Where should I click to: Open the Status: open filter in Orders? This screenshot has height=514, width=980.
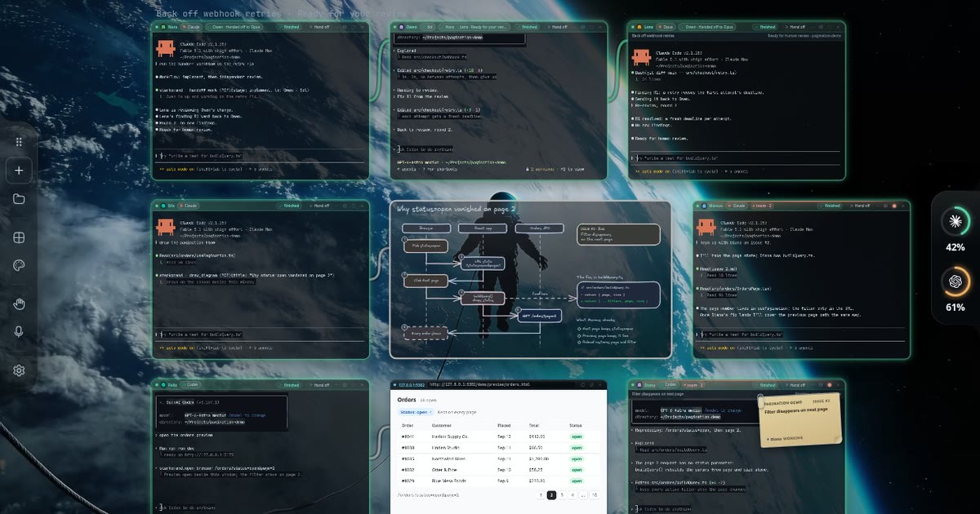414,412
